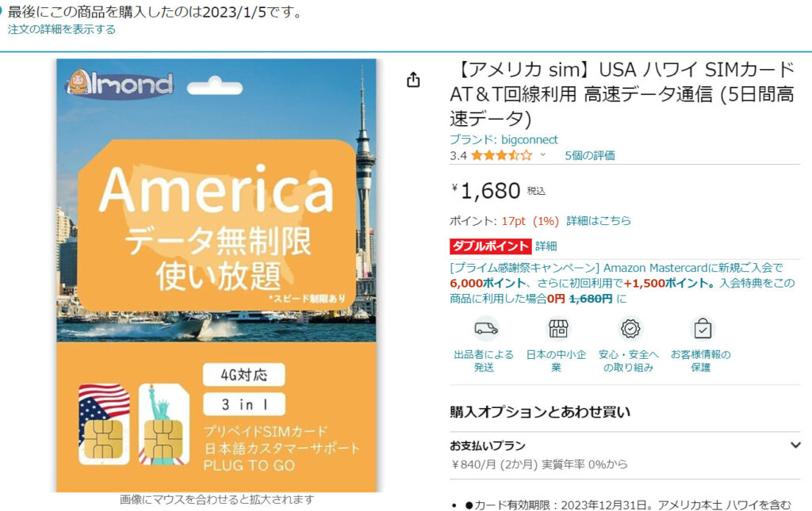Expand the お支払いプラン chevron
Image resolution: width=812 pixels, height=511 pixels.
pos(795,445)
